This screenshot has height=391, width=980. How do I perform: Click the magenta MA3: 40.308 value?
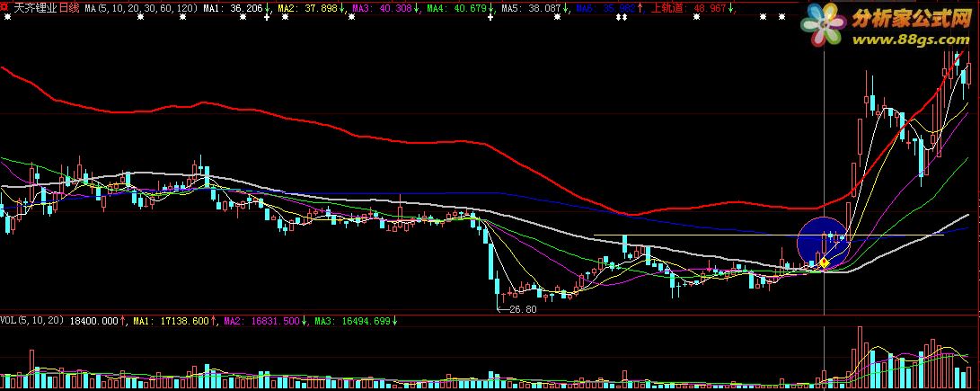(x=380, y=9)
